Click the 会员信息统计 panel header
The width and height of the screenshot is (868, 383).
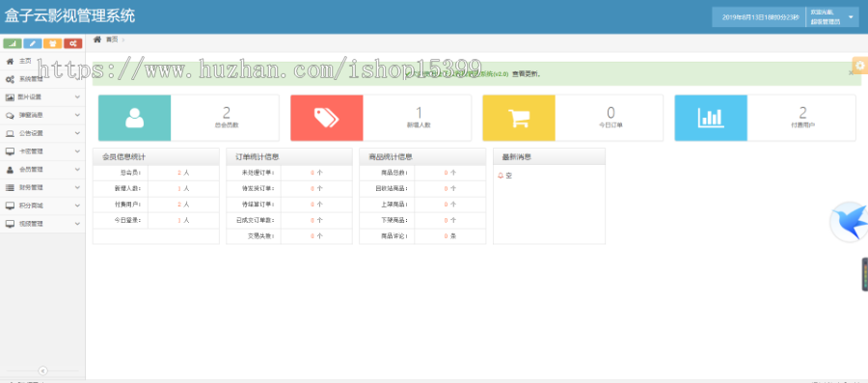pyautogui.click(x=156, y=157)
